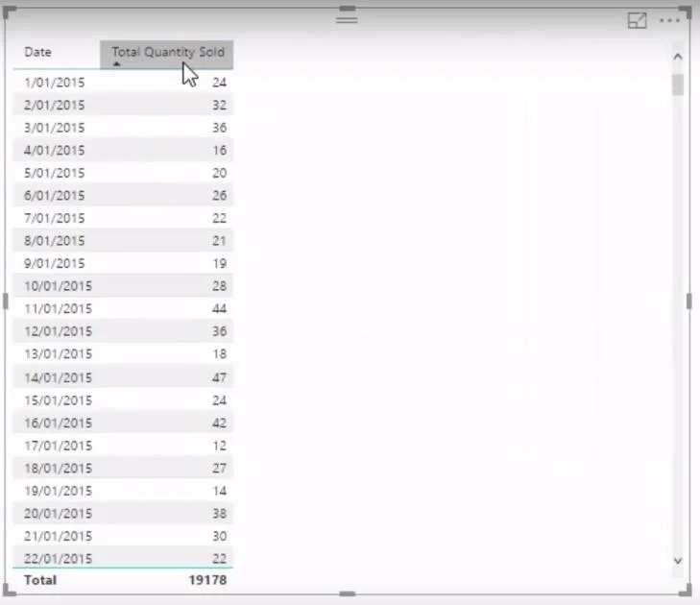Click quantity 44 for 11/01/2015
This screenshot has height=605, width=700.
coord(219,309)
